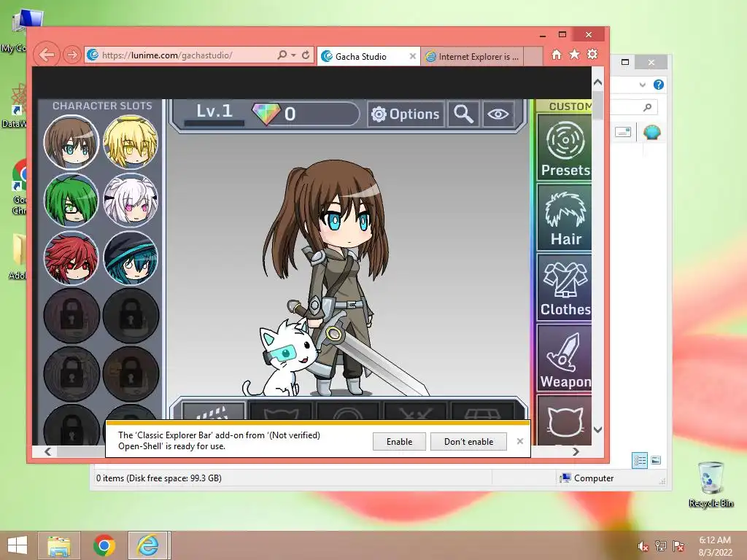The height and width of the screenshot is (560, 747).
Task: Open the cat-face Pet category
Action: click(x=565, y=421)
